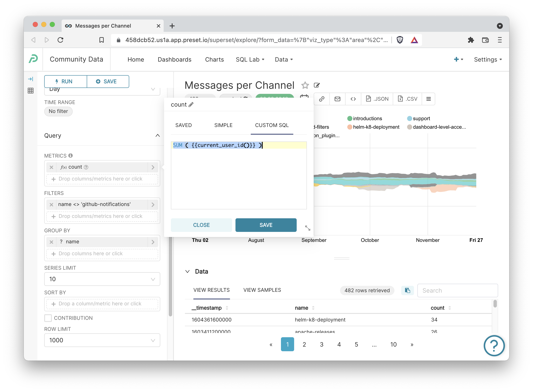Favorite the chart with the star icon
The height and width of the screenshot is (392, 533).
pos(305,85)
